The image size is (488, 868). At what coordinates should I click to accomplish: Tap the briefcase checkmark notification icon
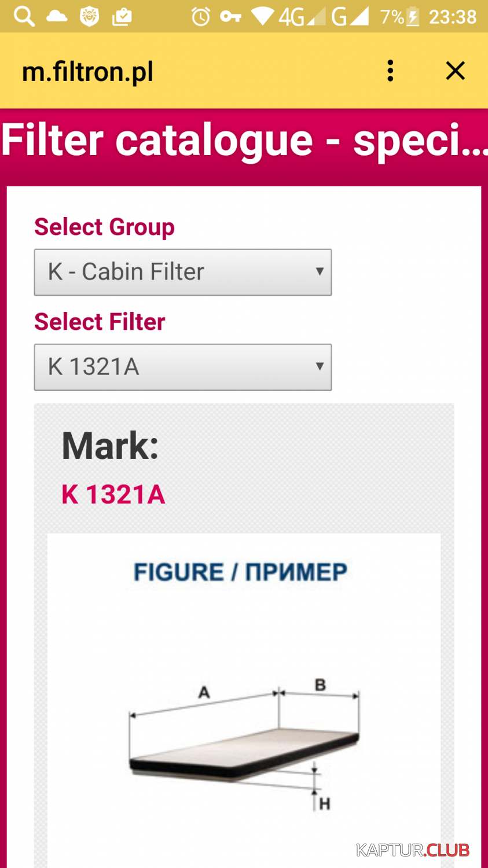click(x=122, y=17)
